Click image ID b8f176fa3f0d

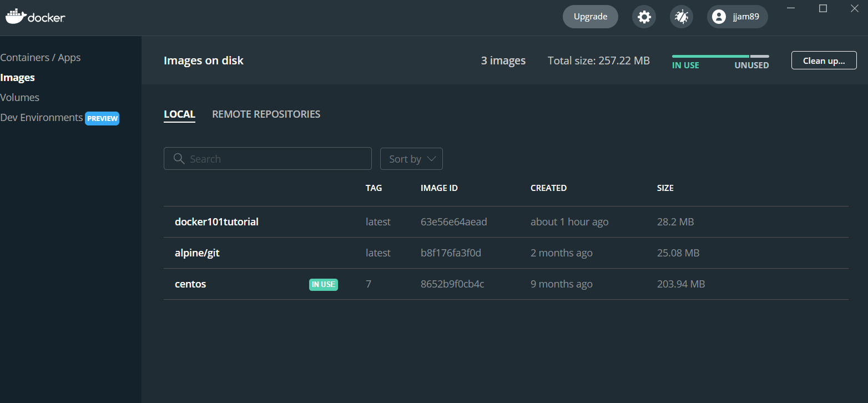pyautogui.click(x=451, y=253)
